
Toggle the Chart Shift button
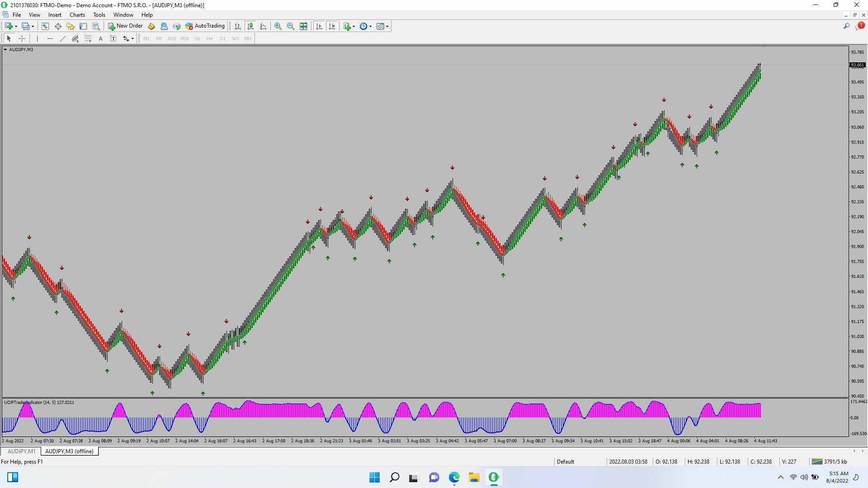(332, 26)
